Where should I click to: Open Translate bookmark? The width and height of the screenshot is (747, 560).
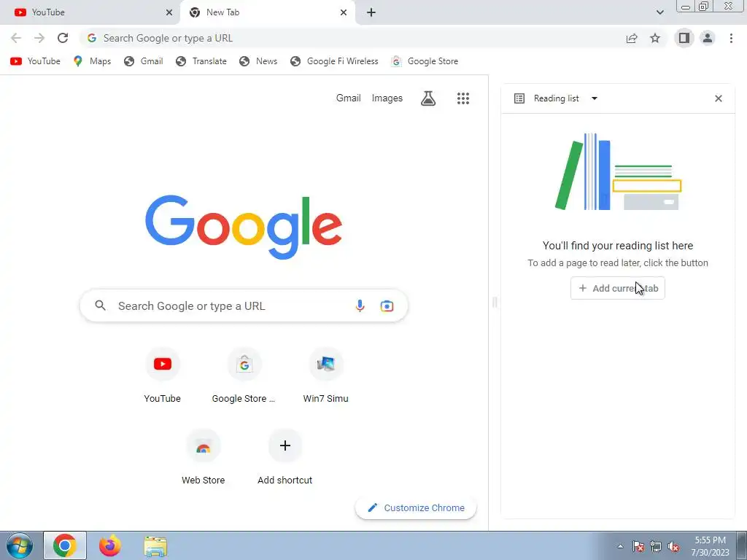point(201,61)
